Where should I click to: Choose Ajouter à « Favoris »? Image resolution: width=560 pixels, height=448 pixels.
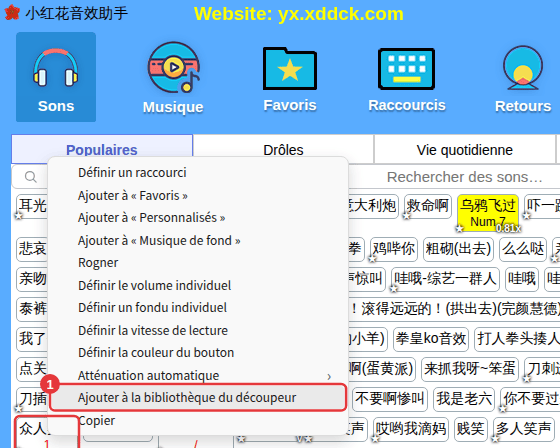click(198, 195)
